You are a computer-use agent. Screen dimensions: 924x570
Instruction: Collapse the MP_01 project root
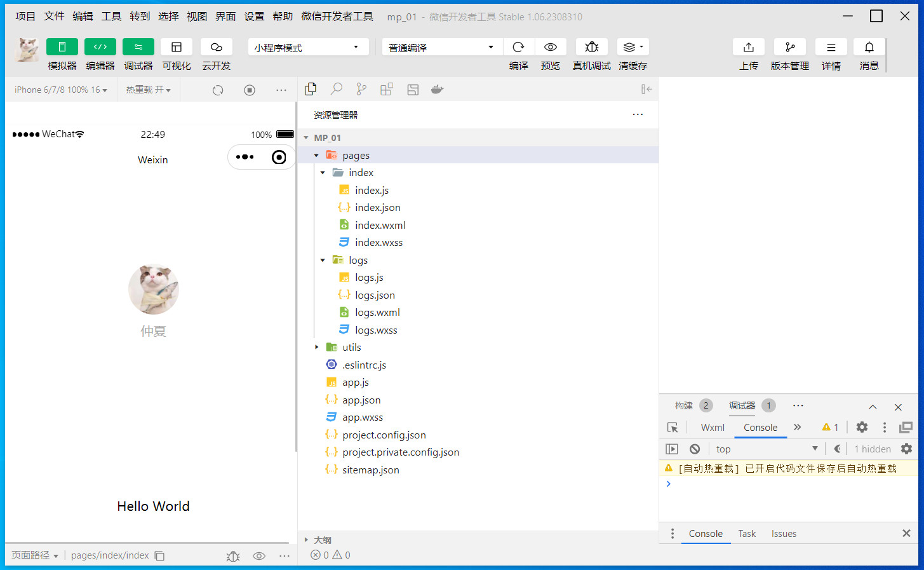[306, 138]
